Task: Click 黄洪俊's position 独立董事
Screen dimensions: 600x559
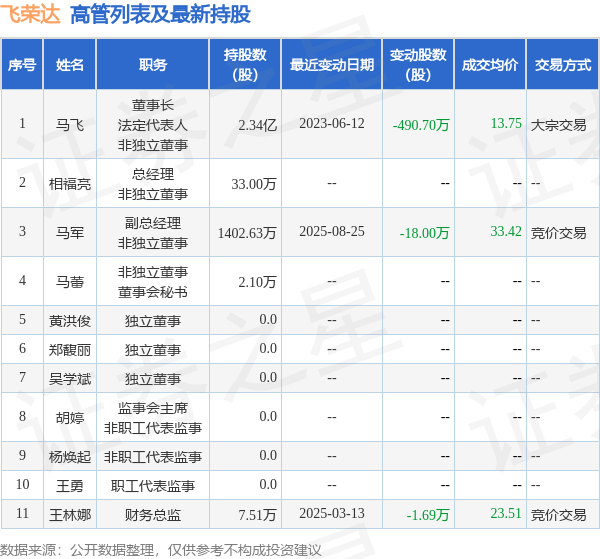Action: (x=153, y=321)
